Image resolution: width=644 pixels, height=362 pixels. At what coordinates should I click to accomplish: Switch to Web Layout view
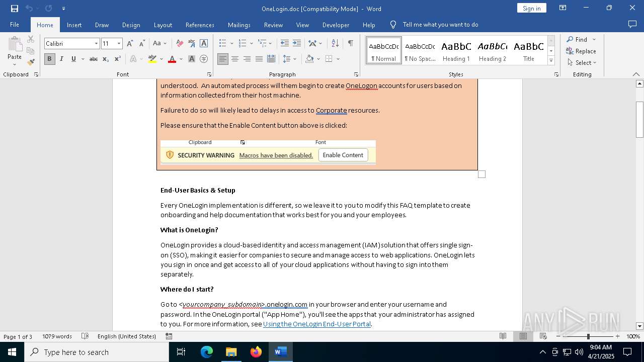point(543,336)
